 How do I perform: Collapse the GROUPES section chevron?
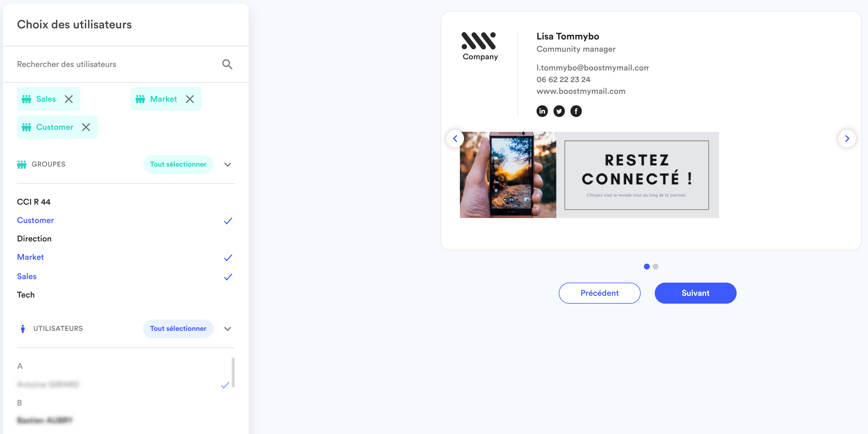click(x=228, y=164)
